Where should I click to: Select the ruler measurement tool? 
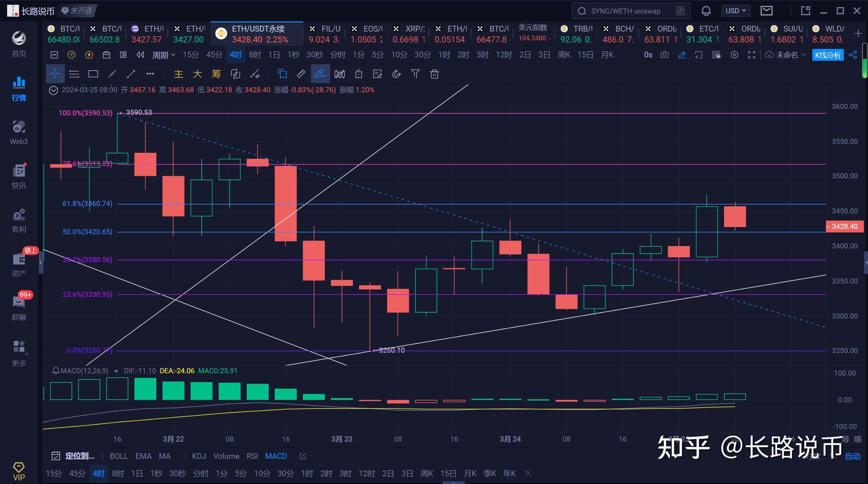tap(301, 74)
